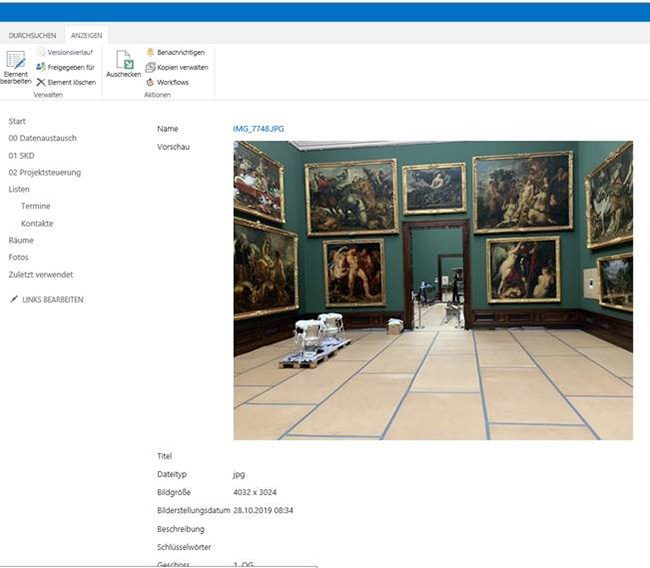This screenshot has width=650, height=568.
Task: Click the Bilderstellungsdatum field label
Action: 193,510
